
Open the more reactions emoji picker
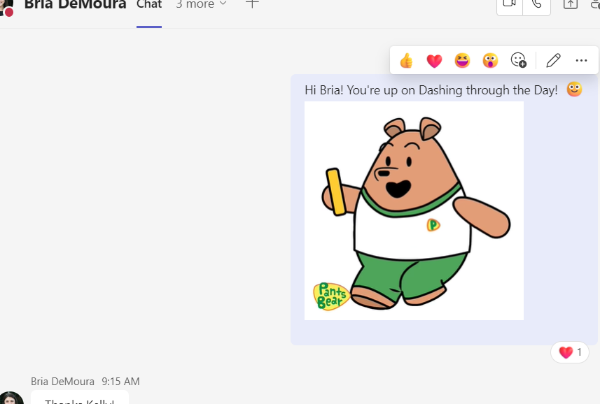pyautogui.click(x=518, y=60)
